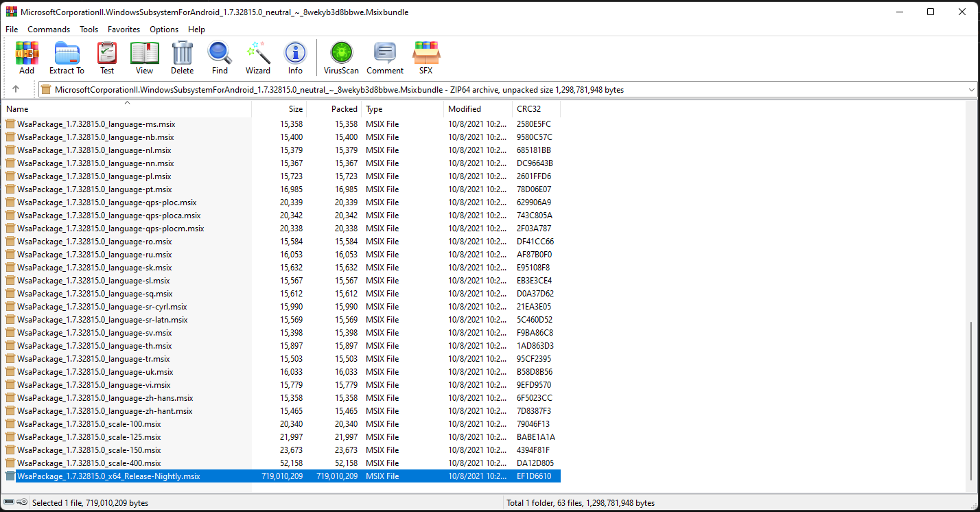Select WsaPackage_1.7.32815.0_language-qps-ploca.msix
Image resolution: width=980 pixels, height=512 pixels.
(x=109, y=216)
